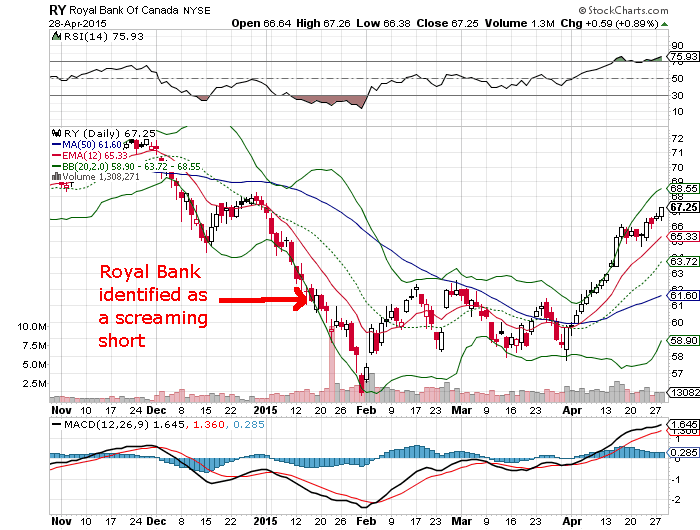Click the EMA(12) 65.33 legend entry
Viewport: 700px width, 530px height.
click(90, 155)
